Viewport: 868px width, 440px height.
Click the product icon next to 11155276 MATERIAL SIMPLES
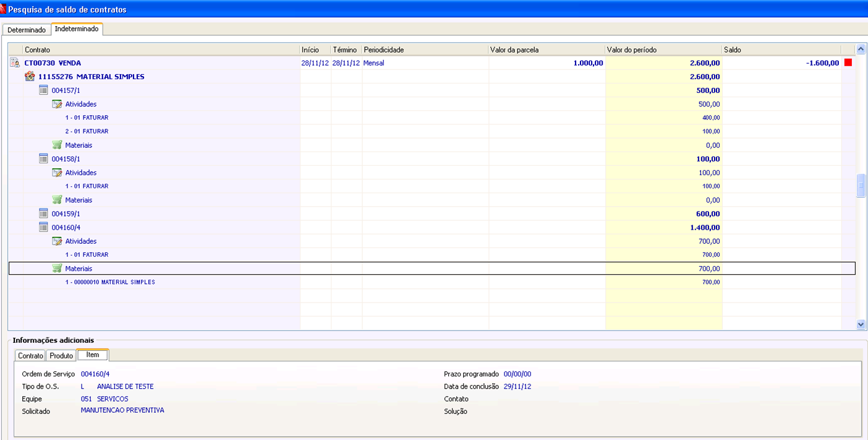click(30, 76)
